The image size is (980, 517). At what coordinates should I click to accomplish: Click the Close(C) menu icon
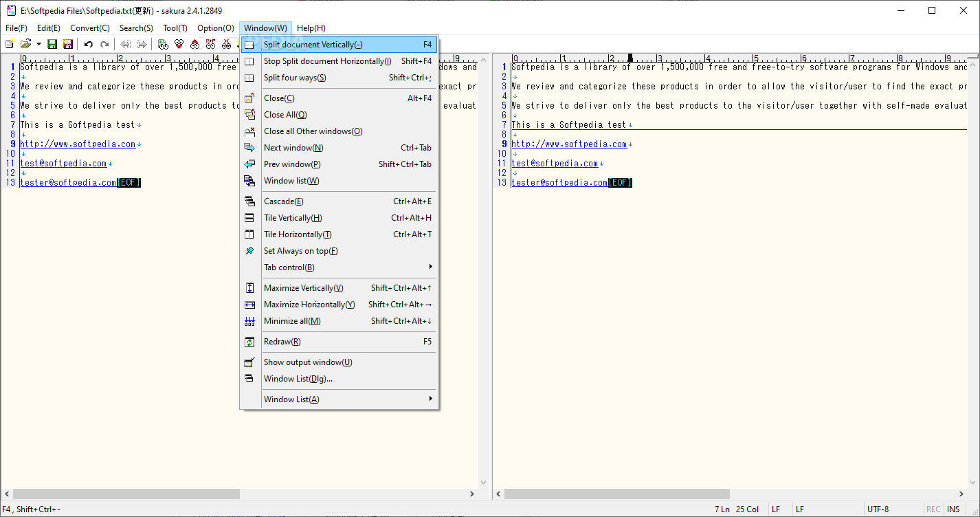point(249,98)
